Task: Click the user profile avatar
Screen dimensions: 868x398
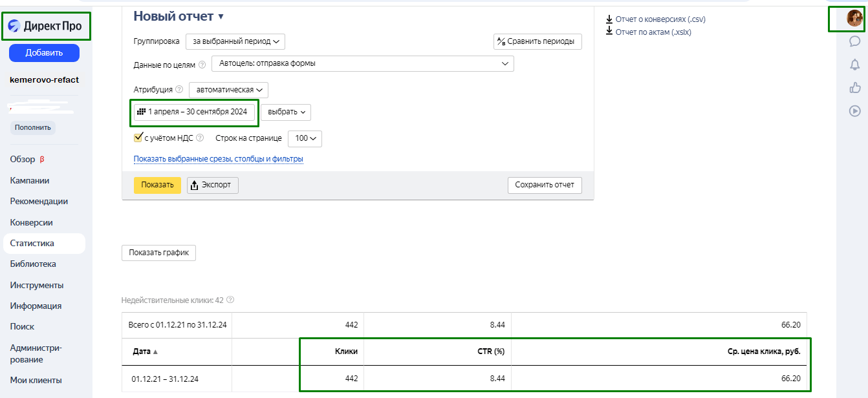Action: point(854,18)
